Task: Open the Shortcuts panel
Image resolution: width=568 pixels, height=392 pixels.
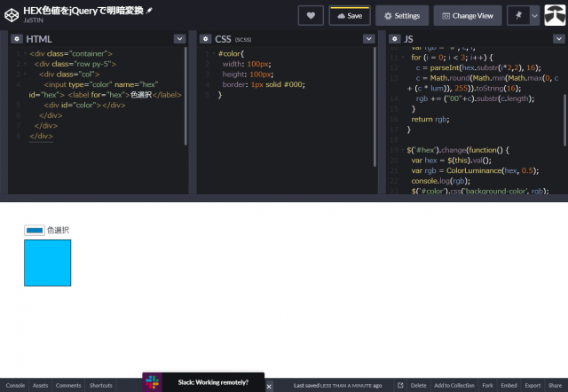Action: click(100, 386)
